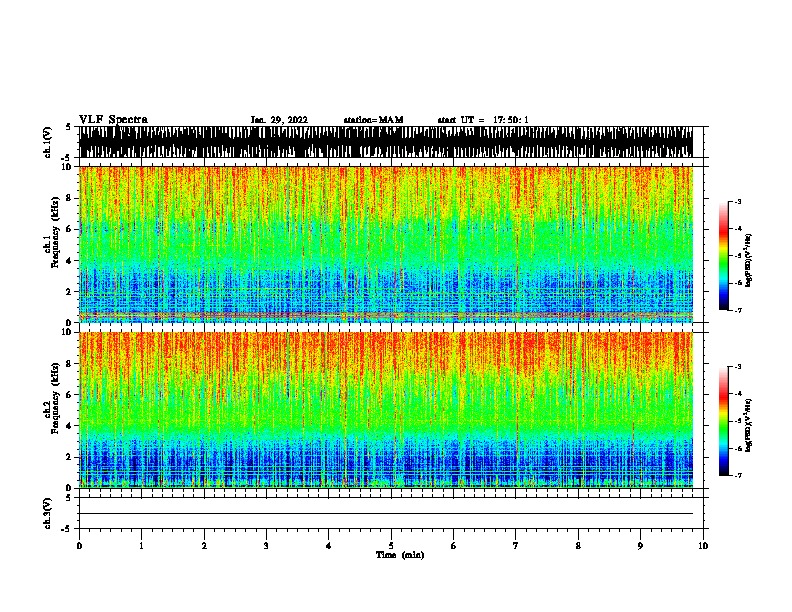The image size is (792, 612).
Task: Click the flat line in ch.3(V) panel
Action: 386,514
